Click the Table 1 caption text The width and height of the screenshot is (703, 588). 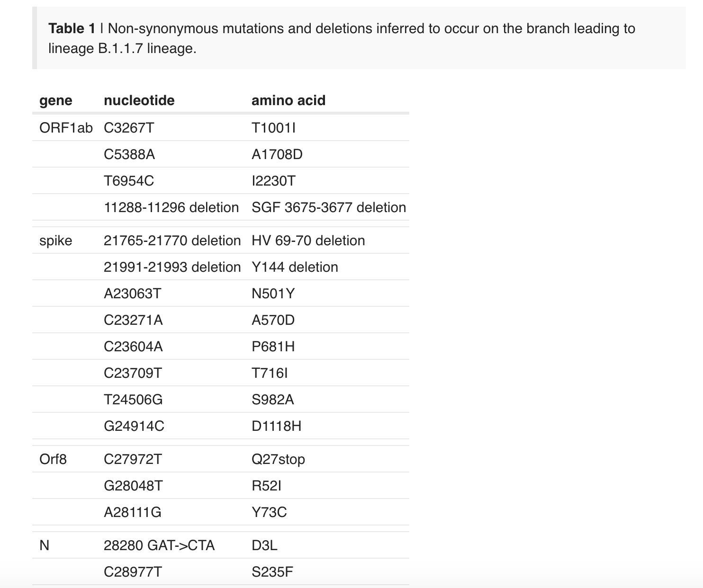[x=341, y=38]
